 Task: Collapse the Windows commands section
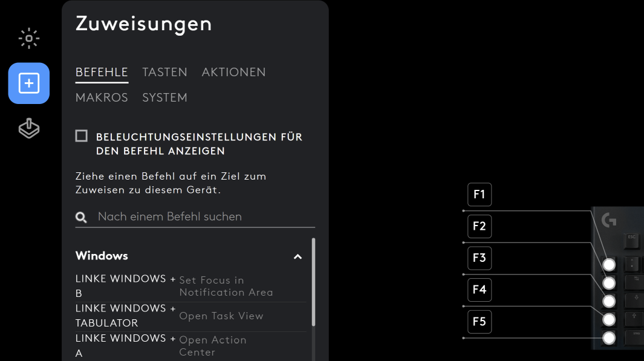point(298,256)
